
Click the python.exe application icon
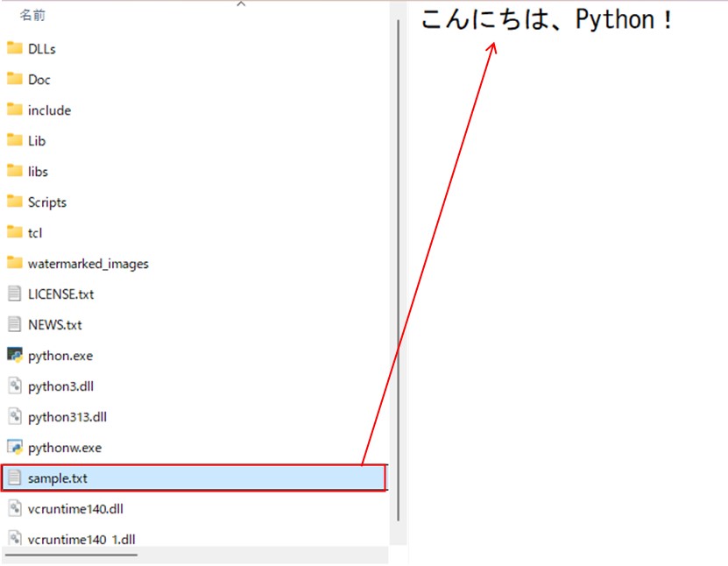coord(14,355)
